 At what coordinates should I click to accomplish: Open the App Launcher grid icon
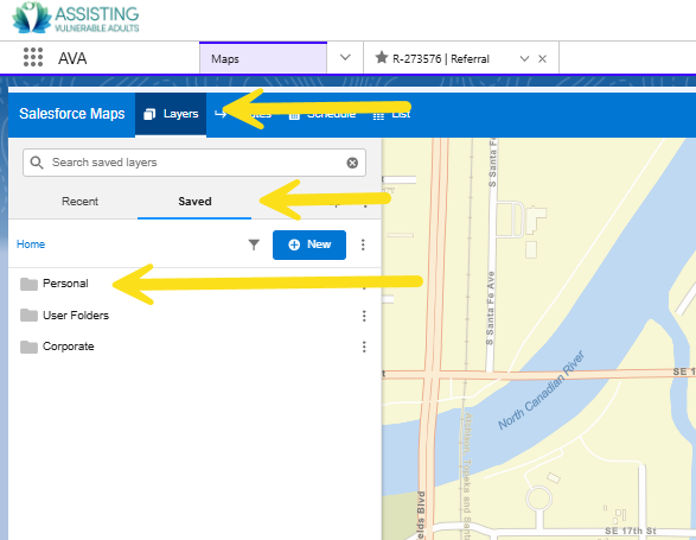(x=33, y=58)
